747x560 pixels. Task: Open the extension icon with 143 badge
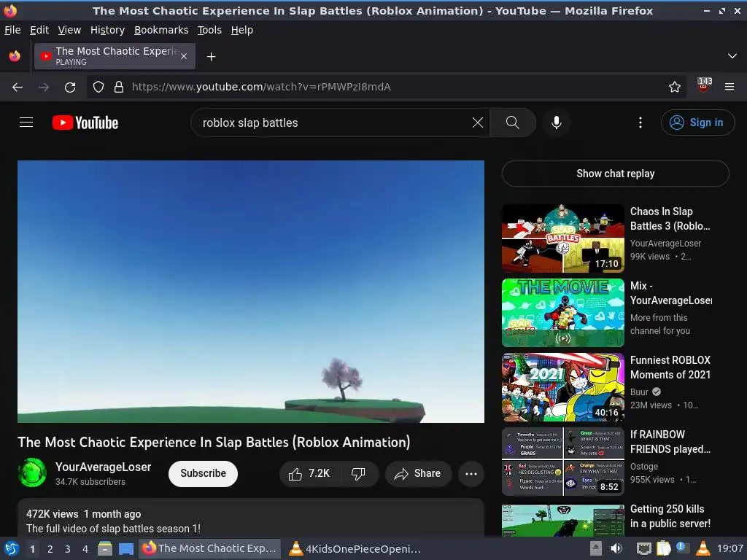pyautogui.click(x=704, y=86)
